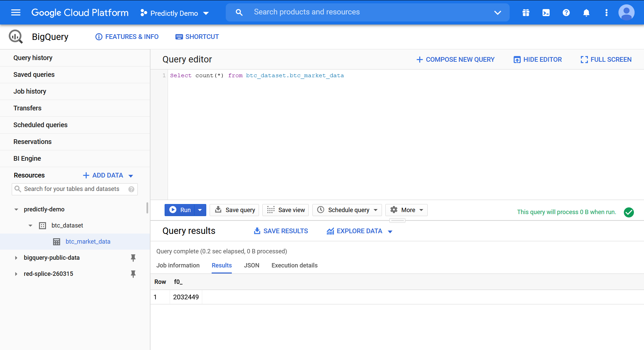Open the main navigation hamburger menu
The image size is (644, 350).
pos(16,13)
